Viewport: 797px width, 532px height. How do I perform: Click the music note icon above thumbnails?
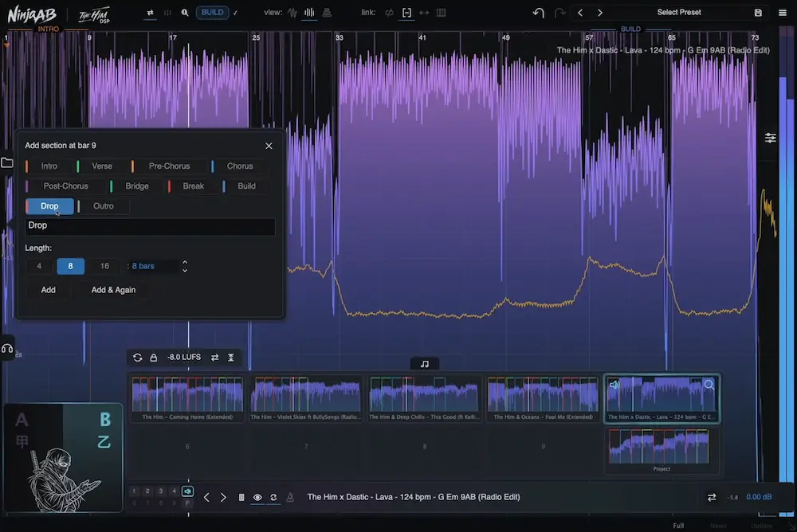pyautogui.click(x=425, y=364)
